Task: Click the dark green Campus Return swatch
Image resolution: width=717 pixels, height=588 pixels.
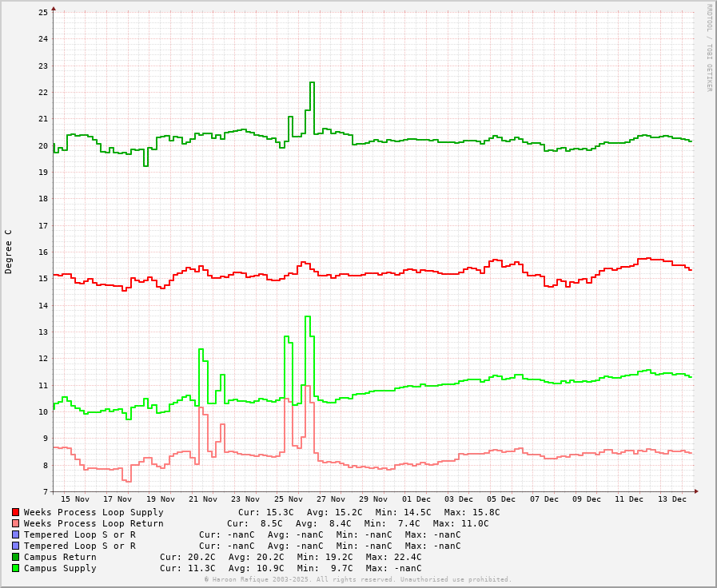Action: pos(15,557)
